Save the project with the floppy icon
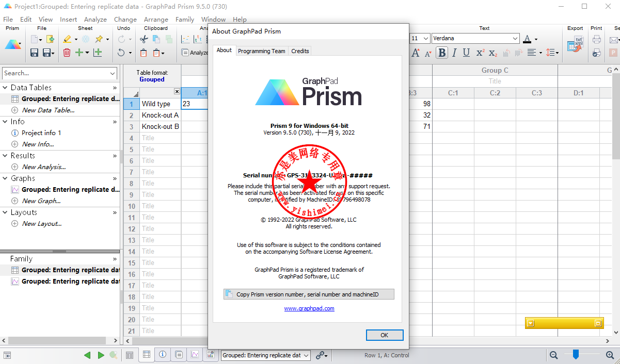This screenshot has height=364, width=620. click(35, 53)
